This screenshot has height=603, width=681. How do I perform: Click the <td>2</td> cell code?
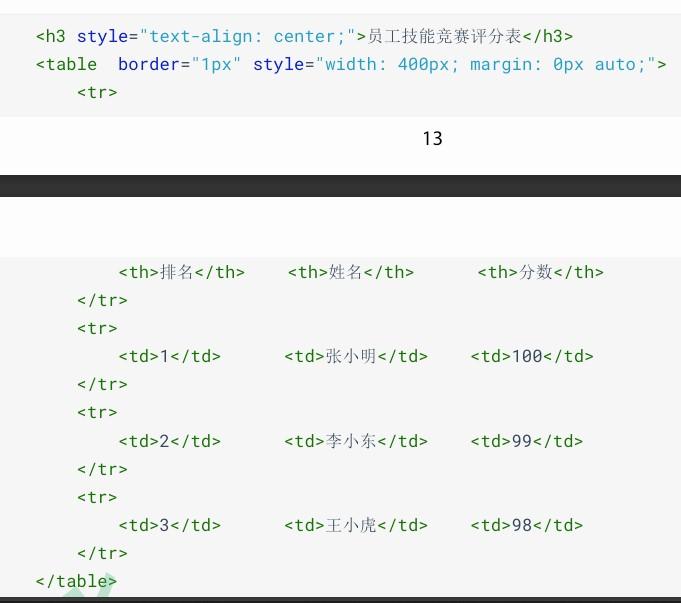click(x=170, y=441)
